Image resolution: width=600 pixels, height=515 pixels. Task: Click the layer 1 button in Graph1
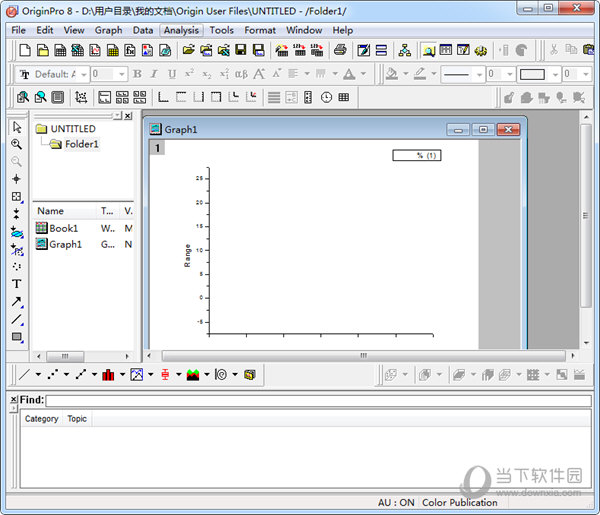tap(157, 148)
